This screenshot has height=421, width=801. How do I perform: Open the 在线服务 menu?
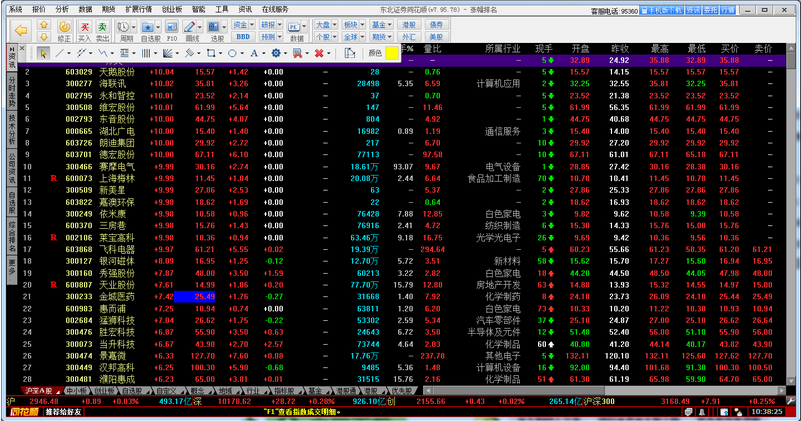[x=275, y=9]
